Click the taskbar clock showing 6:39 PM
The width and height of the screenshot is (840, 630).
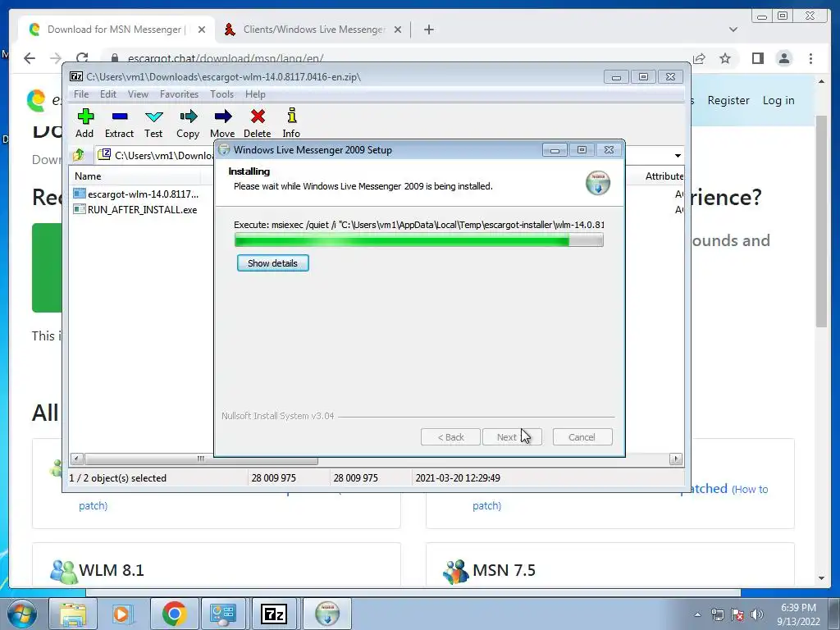point(798,614)
